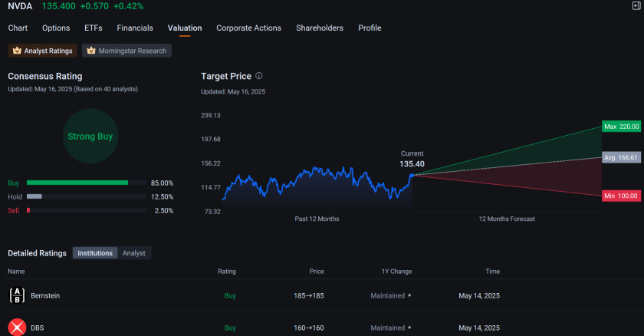Click the Target Price info icon

tap(259, 76)
